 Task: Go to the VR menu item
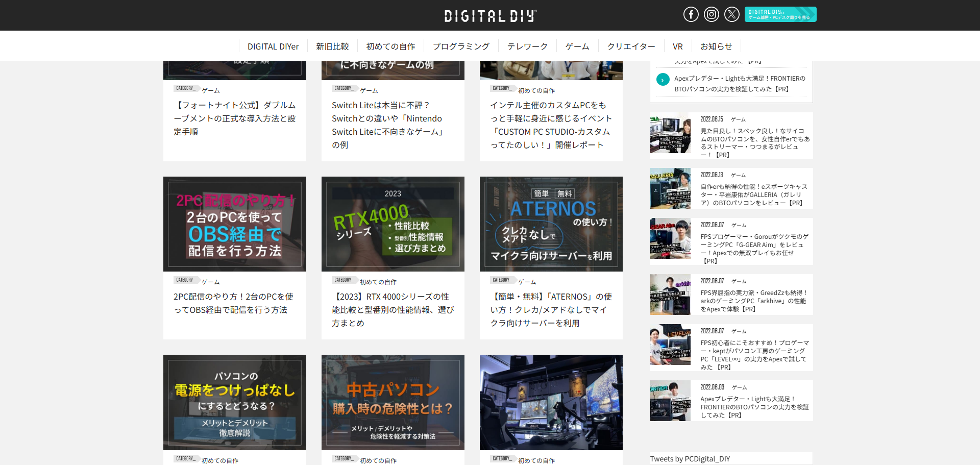click(677, 46)
